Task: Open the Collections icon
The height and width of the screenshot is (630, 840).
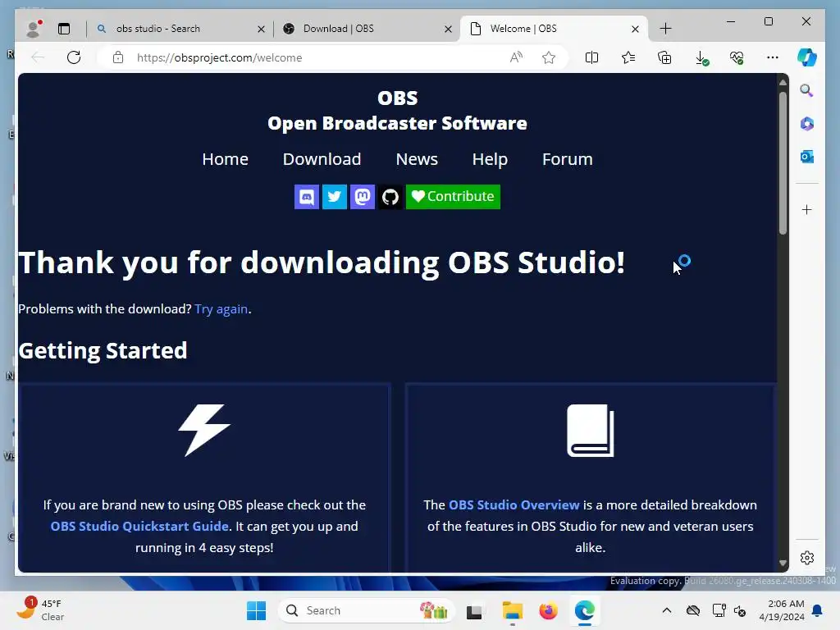Action: (664, 57)
